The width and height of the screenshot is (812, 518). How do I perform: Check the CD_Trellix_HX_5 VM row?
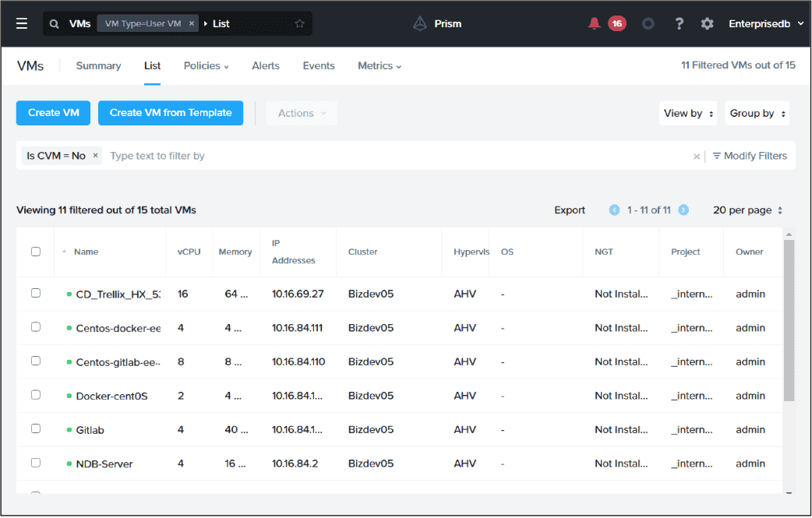tap(35, 293)
